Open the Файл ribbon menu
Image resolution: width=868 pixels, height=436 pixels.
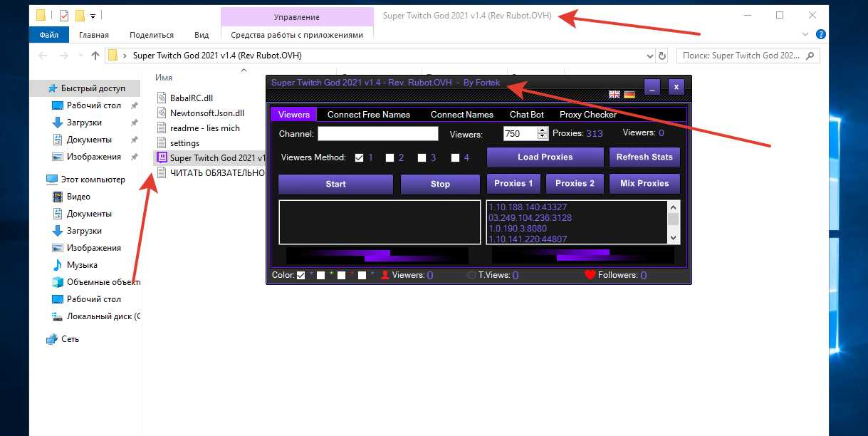(49, 34)
